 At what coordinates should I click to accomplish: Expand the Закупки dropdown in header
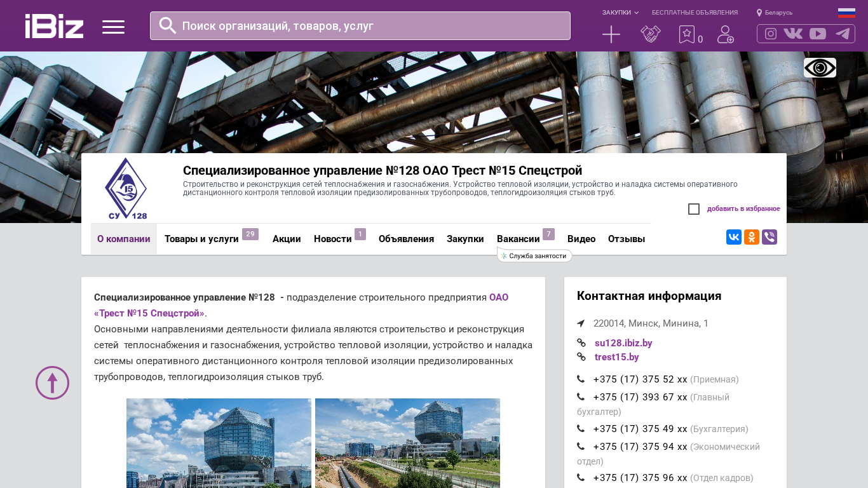coord(620,13)
